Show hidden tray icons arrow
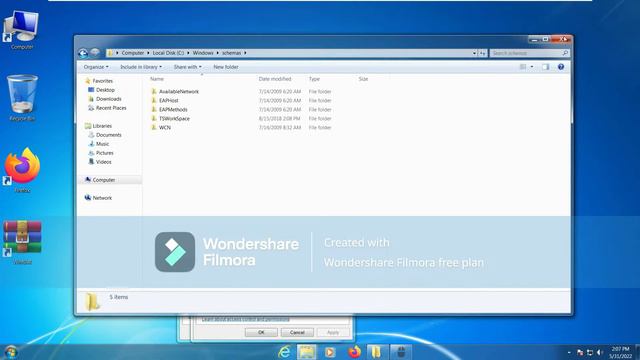Viewport: 640px width, 360px height. click(x=569, y=352)
